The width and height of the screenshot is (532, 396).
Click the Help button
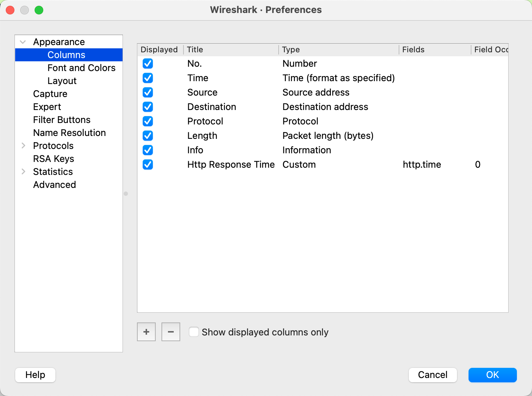(x=35, y=375)
